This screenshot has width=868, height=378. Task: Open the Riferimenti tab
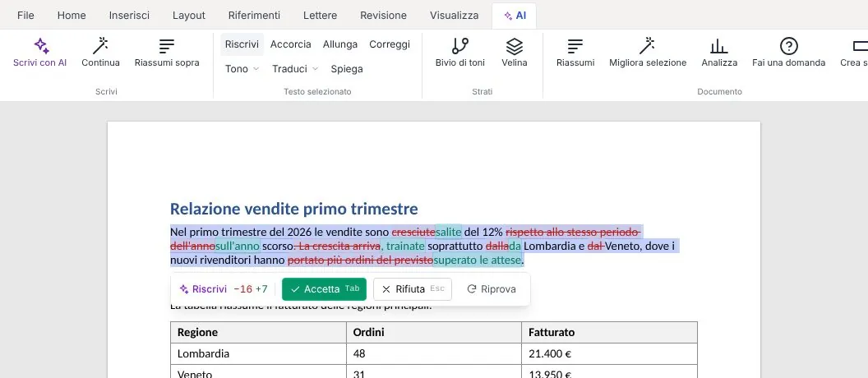[254, 16]
